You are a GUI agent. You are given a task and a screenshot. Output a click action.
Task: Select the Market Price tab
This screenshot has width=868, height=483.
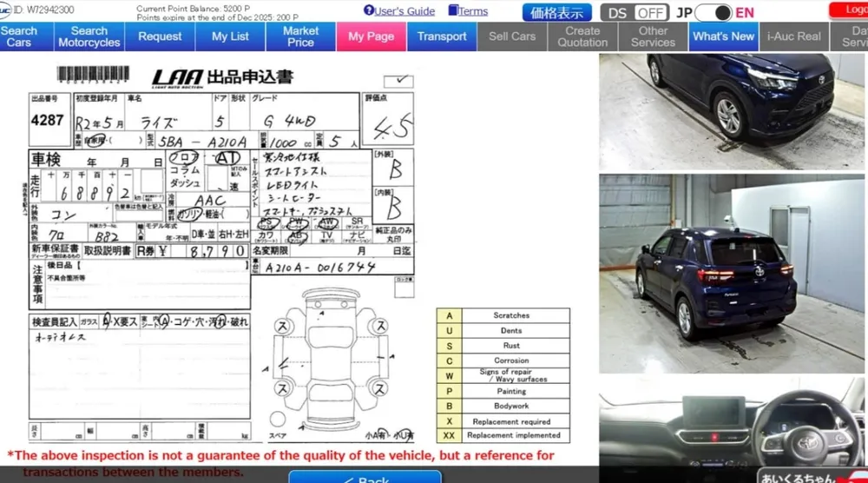(x=300, y=36)
